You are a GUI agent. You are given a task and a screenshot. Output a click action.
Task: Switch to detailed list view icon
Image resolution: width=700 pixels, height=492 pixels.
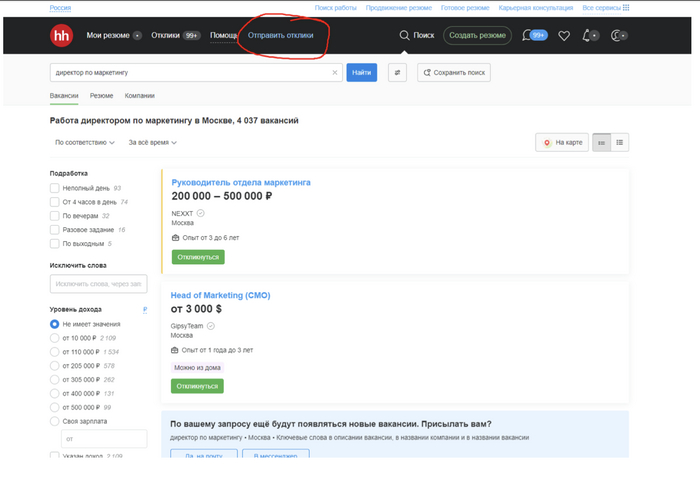[x=602, y=143]
